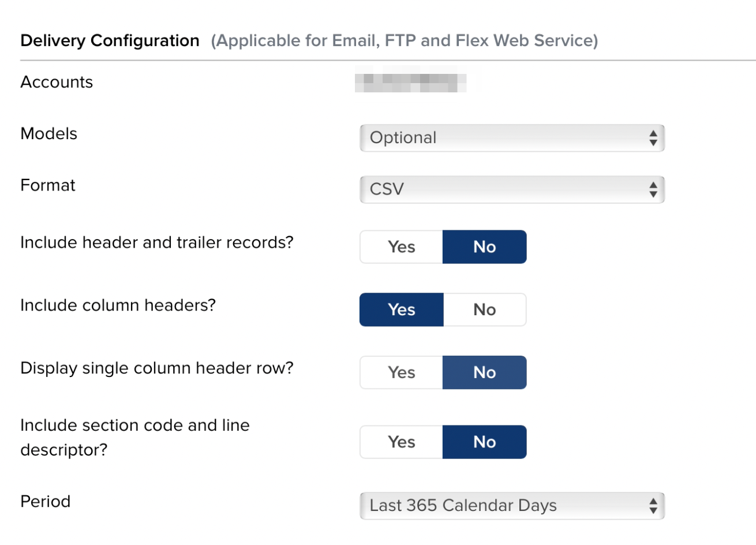
Task: Click the up-down arrows on Format selector
Action: tap(652, 189)
